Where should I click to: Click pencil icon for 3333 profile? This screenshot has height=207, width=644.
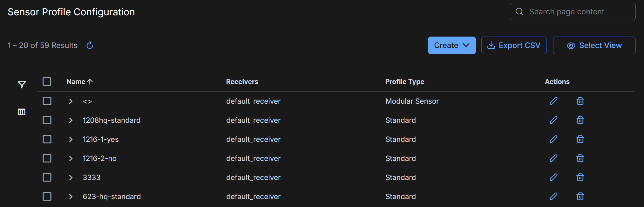(x=553, y=177)
